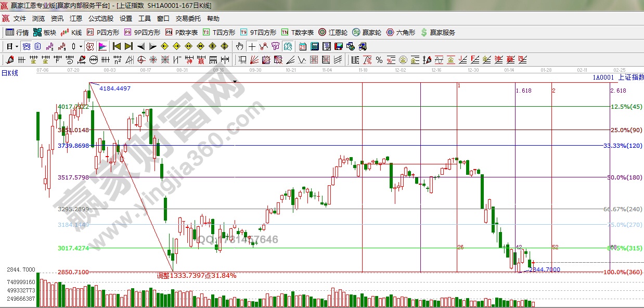Click the 日K线 label on chart
The image size is (644, 308).
point(9,73)
